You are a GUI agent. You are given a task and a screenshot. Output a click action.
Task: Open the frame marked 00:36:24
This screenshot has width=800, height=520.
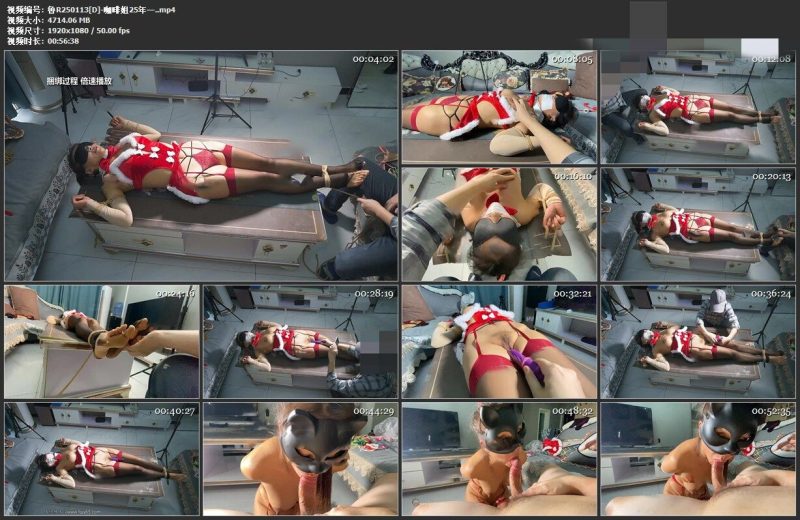click(x=697, y=341)
